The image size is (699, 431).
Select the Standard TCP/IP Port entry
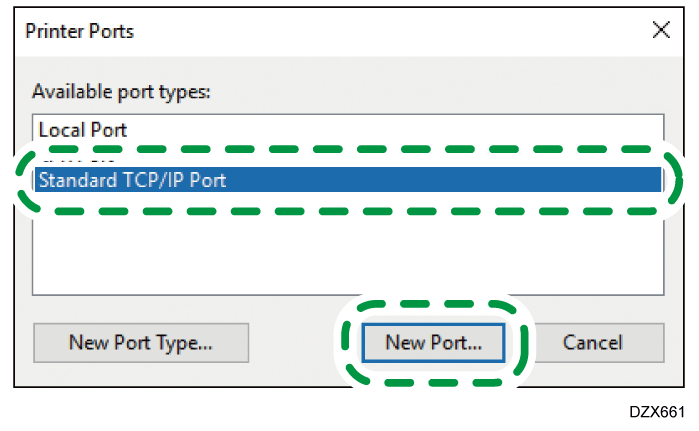tap(132, 181)
